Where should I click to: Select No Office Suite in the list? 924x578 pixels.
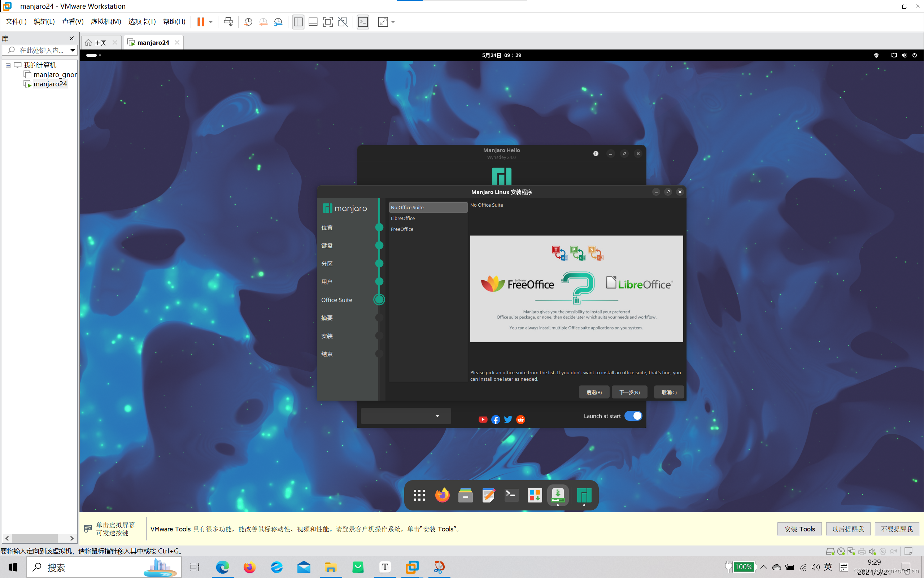(x=428, y=207)
